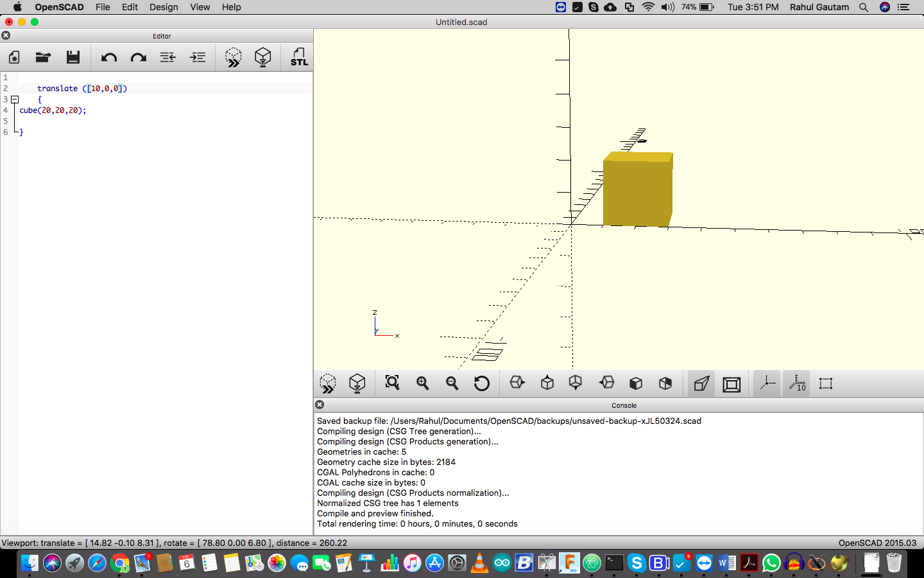Screen dimensions: 924x578
Task: Click the Total rendering time console line
Action: pos(417,524)
